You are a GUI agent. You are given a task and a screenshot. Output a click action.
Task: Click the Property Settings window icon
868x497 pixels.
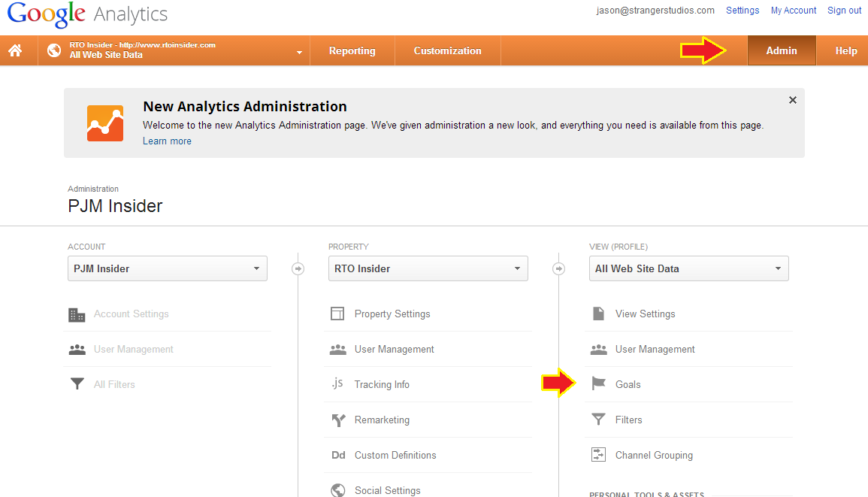pos(337,314)
